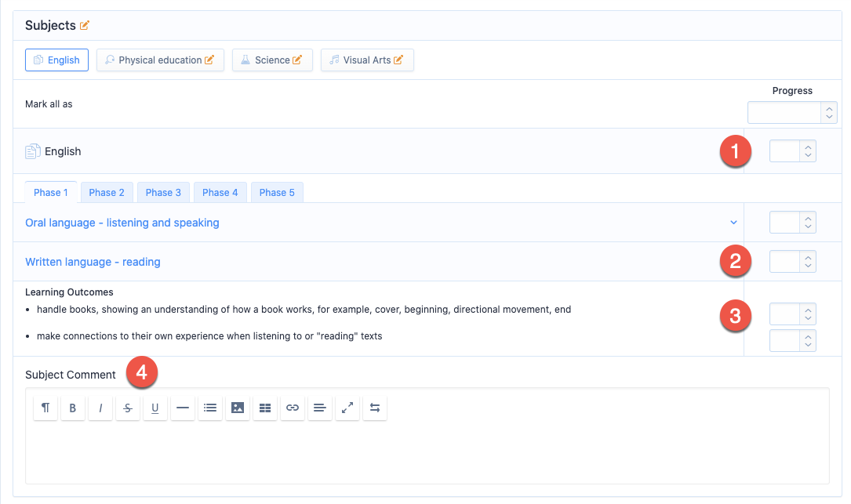Click inside the Subject Comment text area
Screen dimensions: 851x504
(x=427, y=452)
